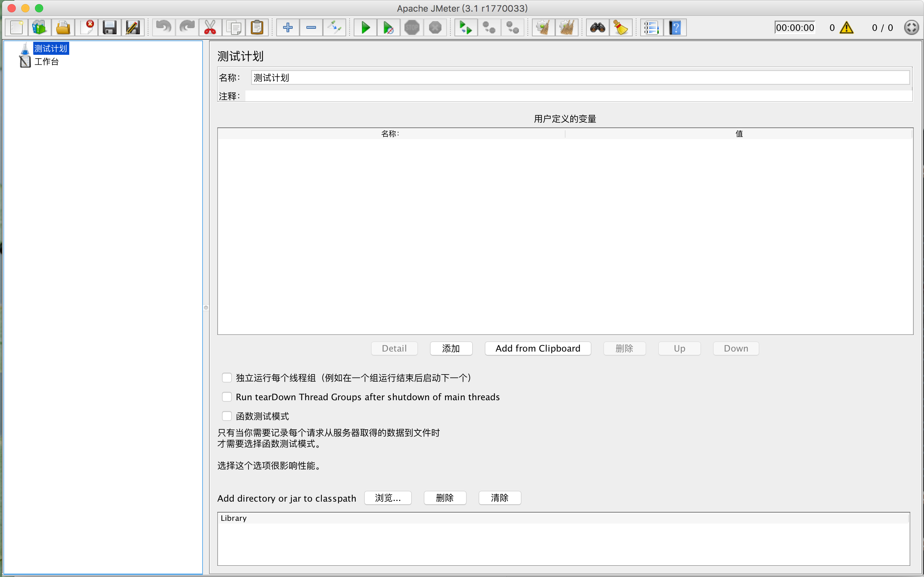The image size is (924, 577).
Task: Click the Remote Shutdown All icon
Action: click(513, 28)
